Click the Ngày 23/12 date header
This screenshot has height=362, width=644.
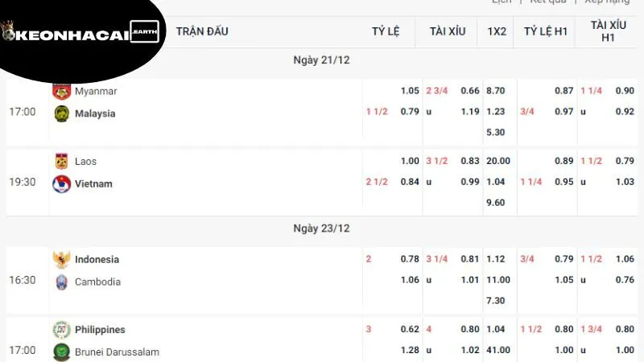321,228
